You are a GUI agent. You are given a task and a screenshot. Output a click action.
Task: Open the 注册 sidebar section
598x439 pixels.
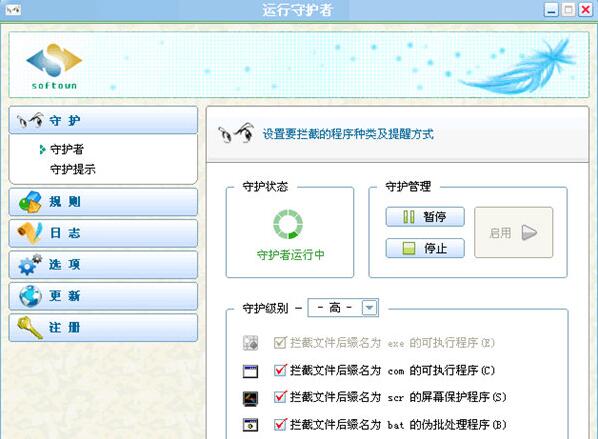click(x=103, y=328)
